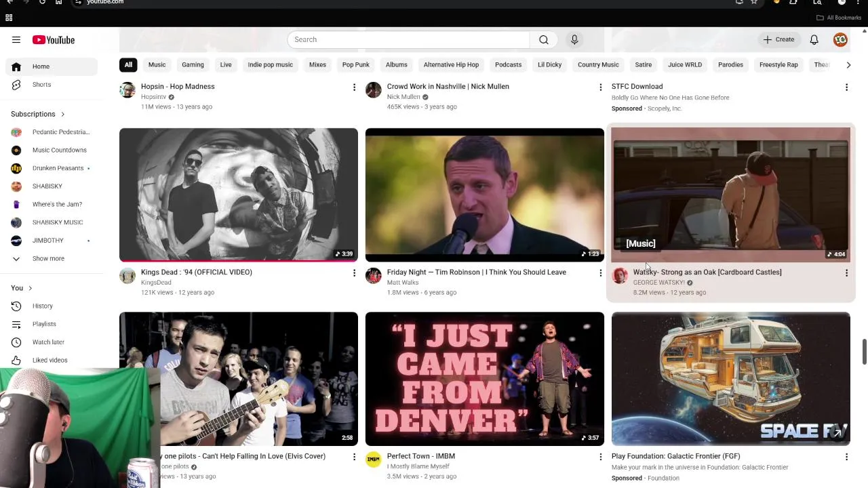Click the search magnifier button
The image size is (868, 488).
(544, 39)
